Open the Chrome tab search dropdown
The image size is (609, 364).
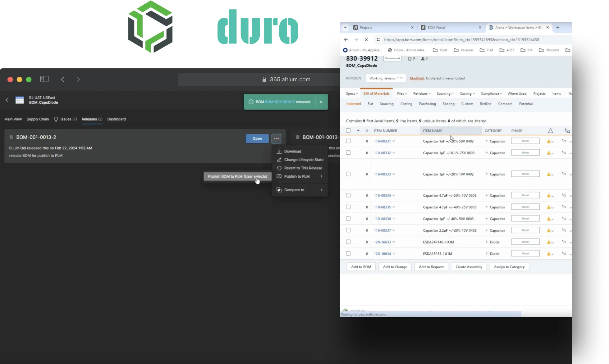coord(345,28)
